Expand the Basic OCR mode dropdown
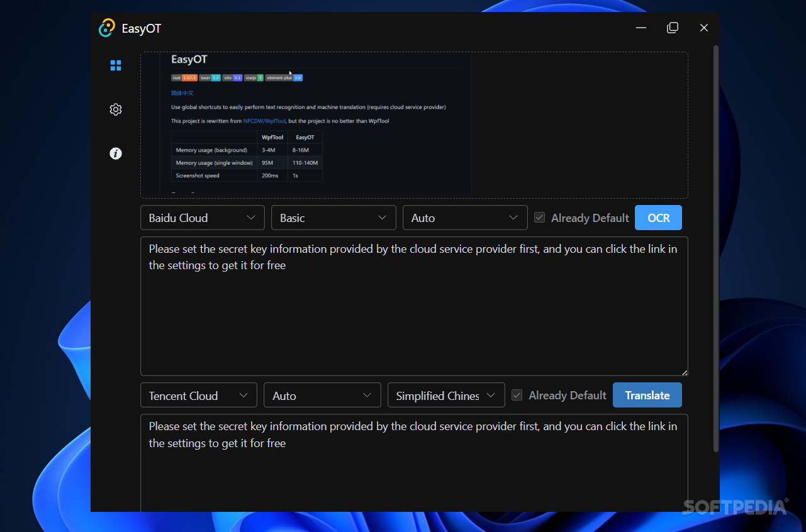 [x=333, y=218]
